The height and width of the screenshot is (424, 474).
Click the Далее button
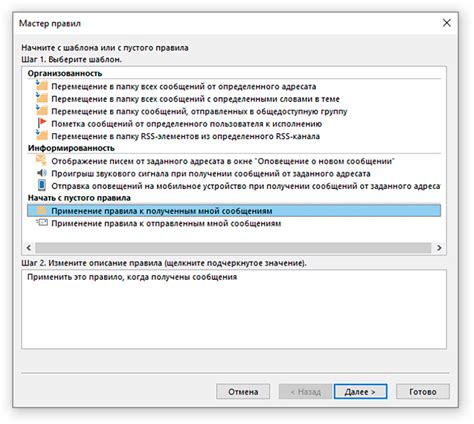point(360,392)
